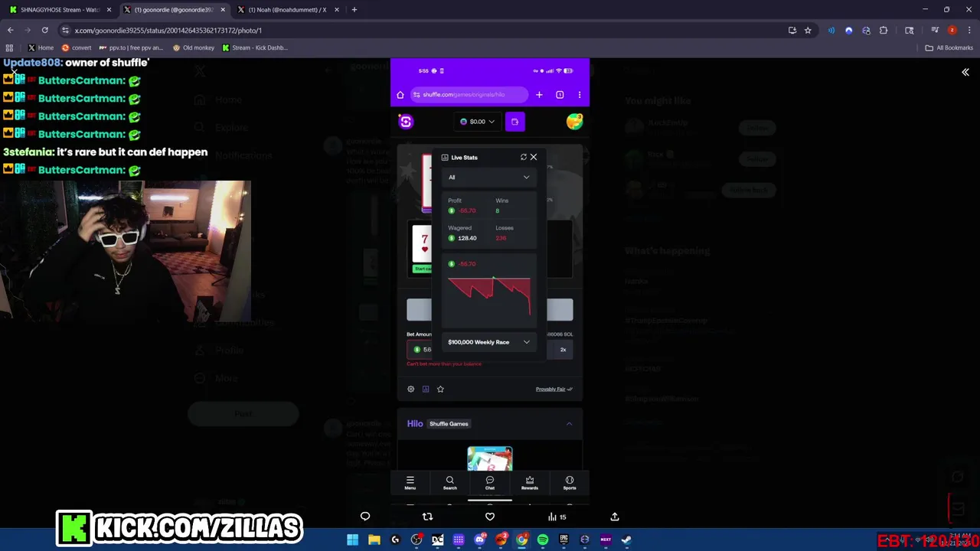Open the Windows Start menu
Viewport: 980px width, 551px height.
coord(353,540)
